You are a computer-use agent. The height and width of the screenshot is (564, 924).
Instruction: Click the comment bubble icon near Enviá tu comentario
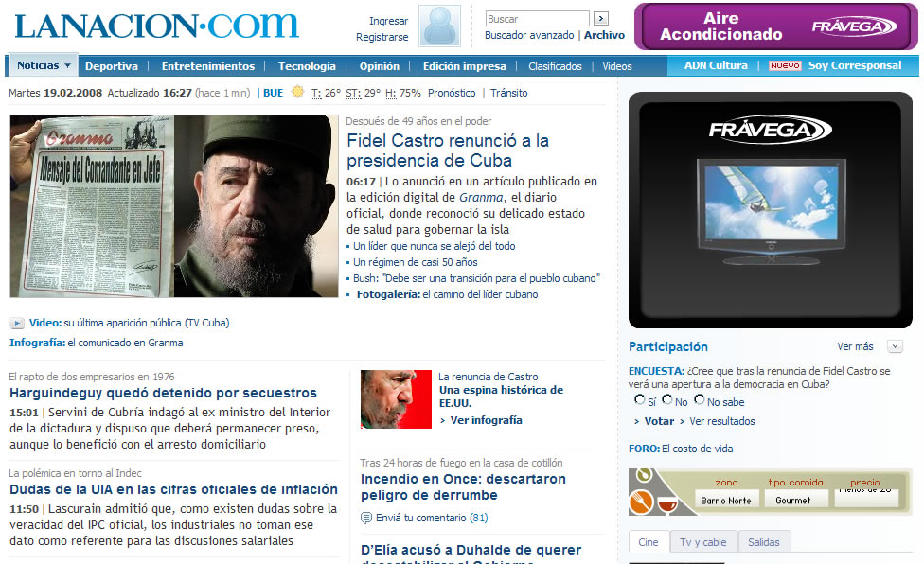[366, 518]
